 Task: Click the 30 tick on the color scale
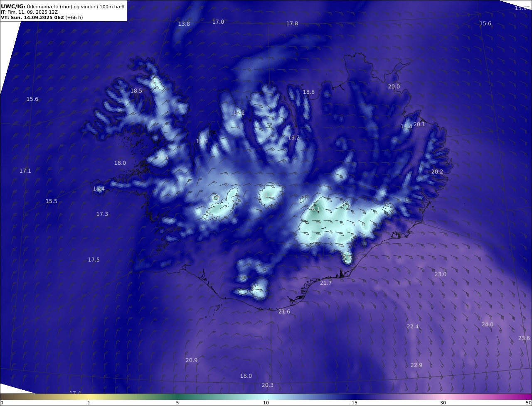[x=443, y=403]
